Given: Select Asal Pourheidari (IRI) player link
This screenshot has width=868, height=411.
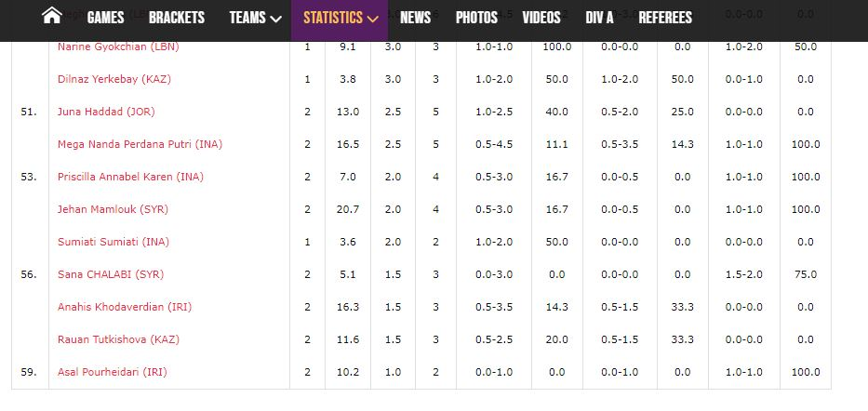Looking at the screenshot, I should (x=113, y=372).
